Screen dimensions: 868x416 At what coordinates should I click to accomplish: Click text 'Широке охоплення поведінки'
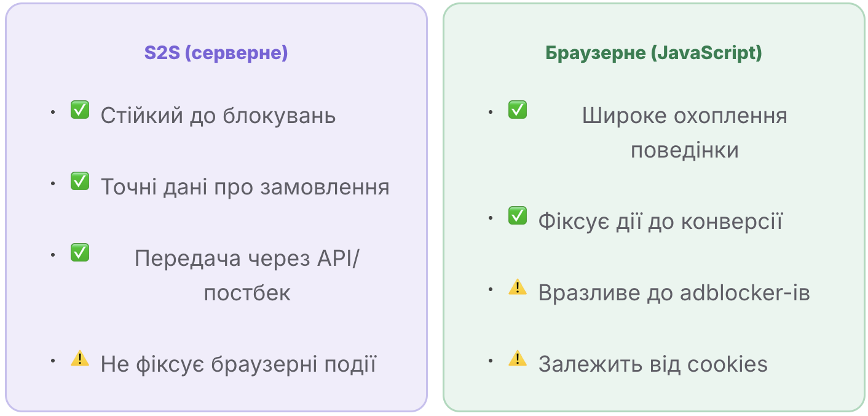pyautogui.click(x=685, y=133)
